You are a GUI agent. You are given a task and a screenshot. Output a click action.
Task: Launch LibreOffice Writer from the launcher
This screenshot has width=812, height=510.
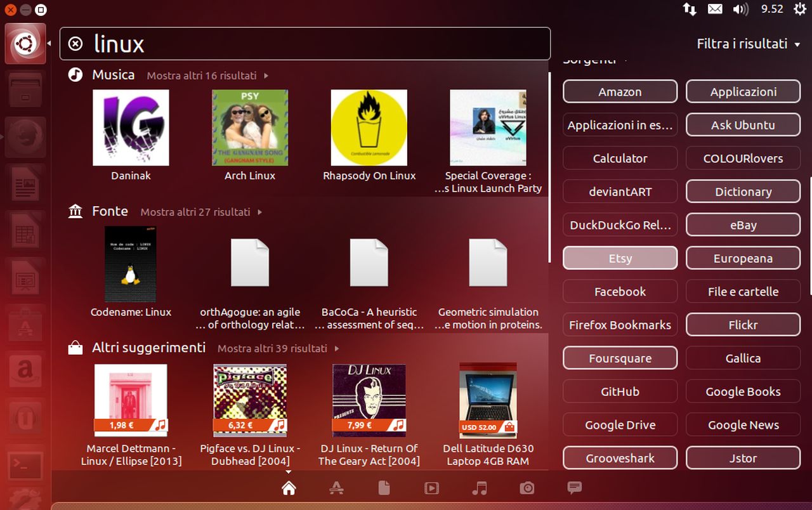point(25,185)
